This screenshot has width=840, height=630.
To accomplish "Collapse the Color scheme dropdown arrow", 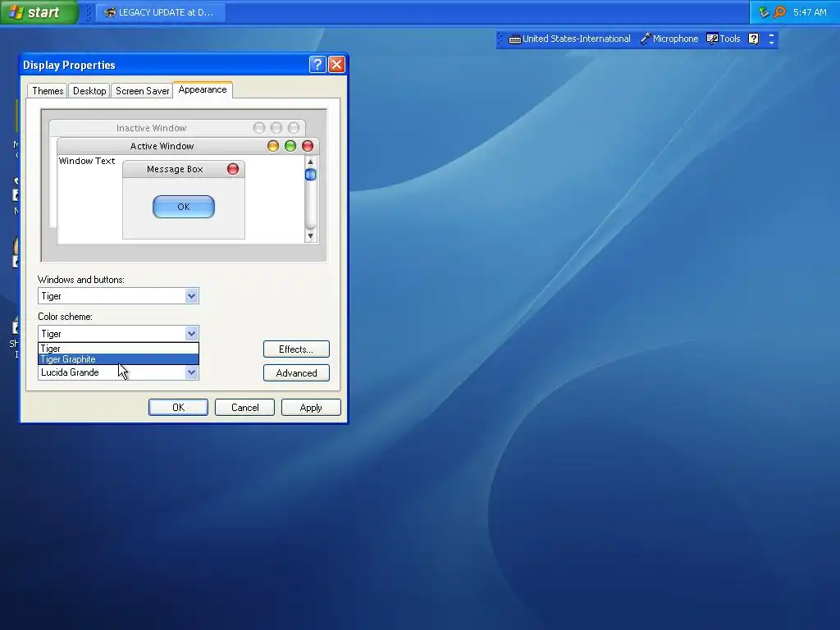I will 191,333.
